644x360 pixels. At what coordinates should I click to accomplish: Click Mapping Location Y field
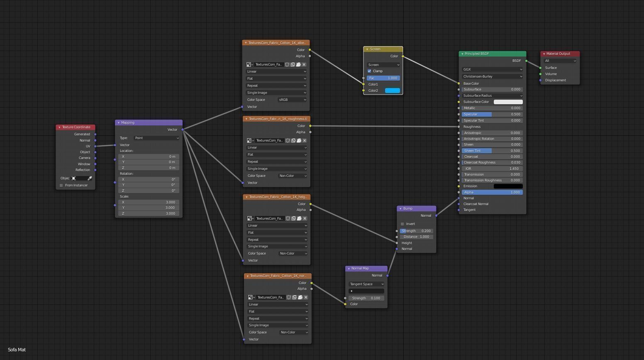pos(149,162)
